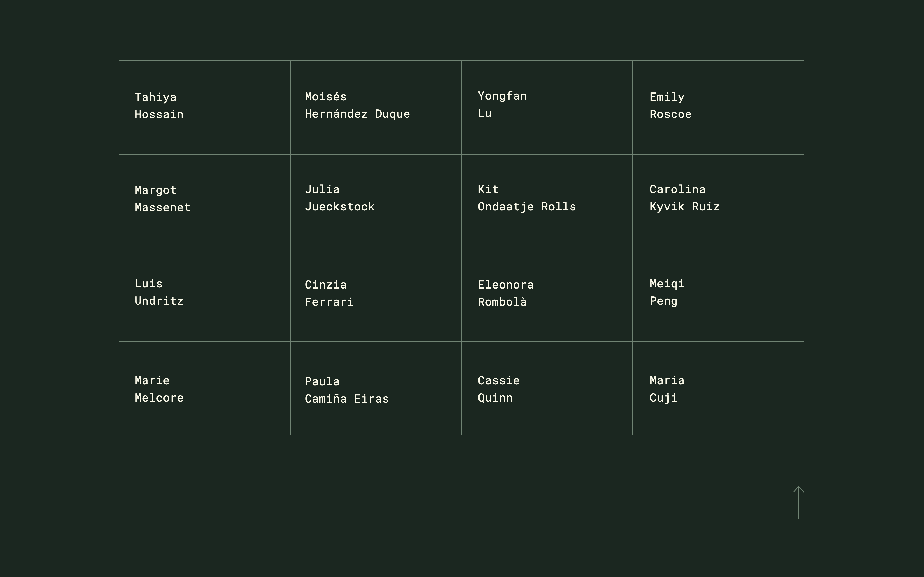
Task: Click the scroll-to-top arrow icon
Action: click(798, 502)
